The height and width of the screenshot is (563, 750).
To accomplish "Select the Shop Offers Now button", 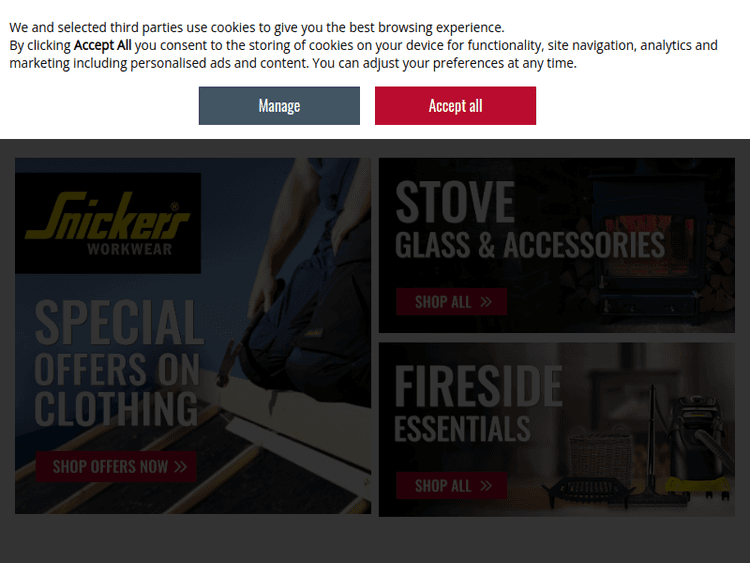I will [116, 466].
